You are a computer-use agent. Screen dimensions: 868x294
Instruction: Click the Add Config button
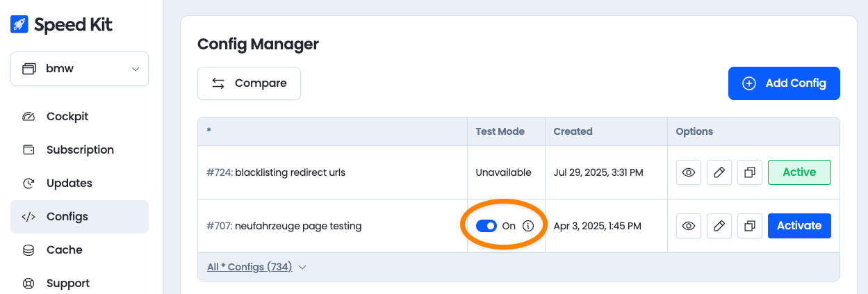click(784, 83)
